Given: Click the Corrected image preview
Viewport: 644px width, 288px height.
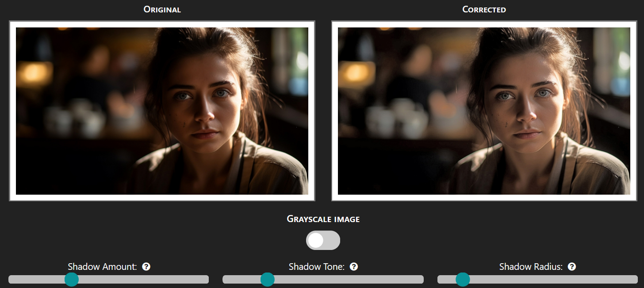Looking at the screenshot, I should click(x=484, y=111).
